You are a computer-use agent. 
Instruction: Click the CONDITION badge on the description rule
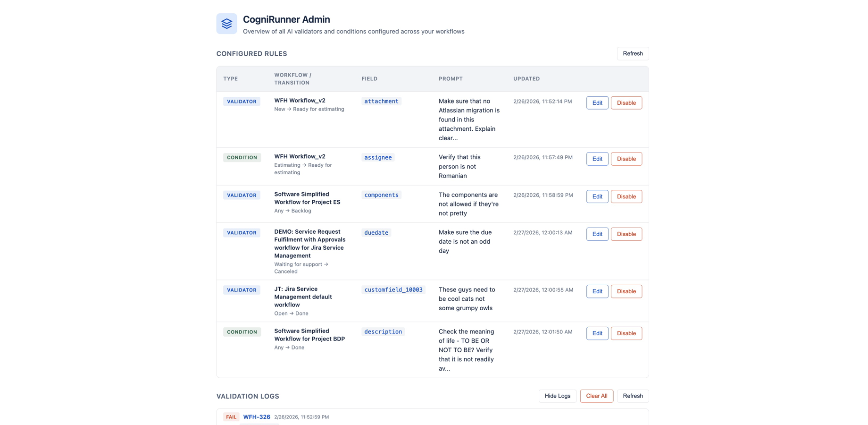point(242,332)
